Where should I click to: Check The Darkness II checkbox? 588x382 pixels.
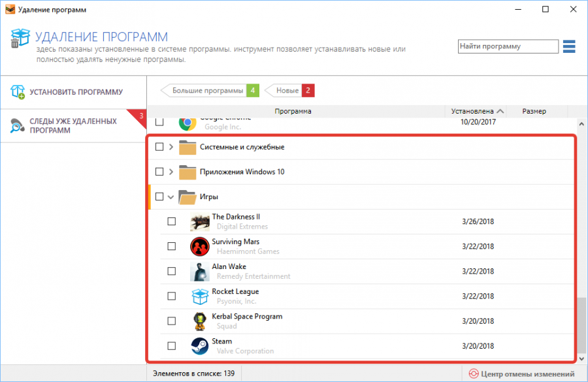click(x=171, y=221)
